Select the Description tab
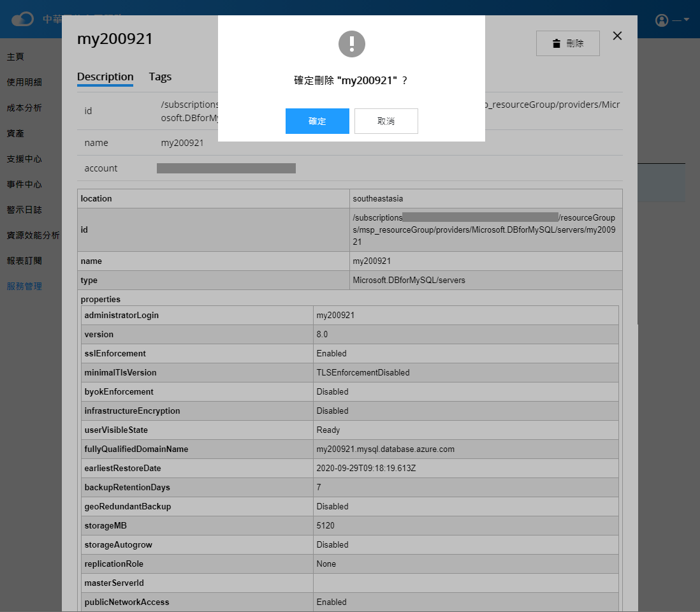This screenshot has width=700, height=612. click(105, 76)
